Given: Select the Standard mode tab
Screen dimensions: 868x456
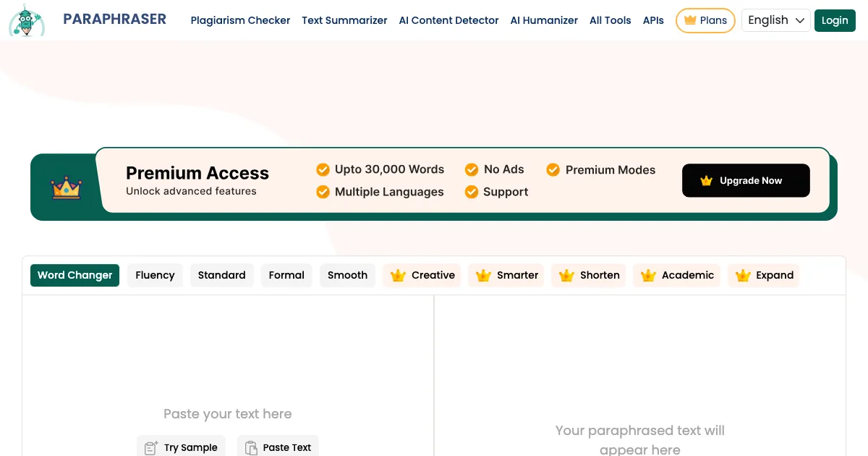Looking at the screenshot, I should pos(221,275).
